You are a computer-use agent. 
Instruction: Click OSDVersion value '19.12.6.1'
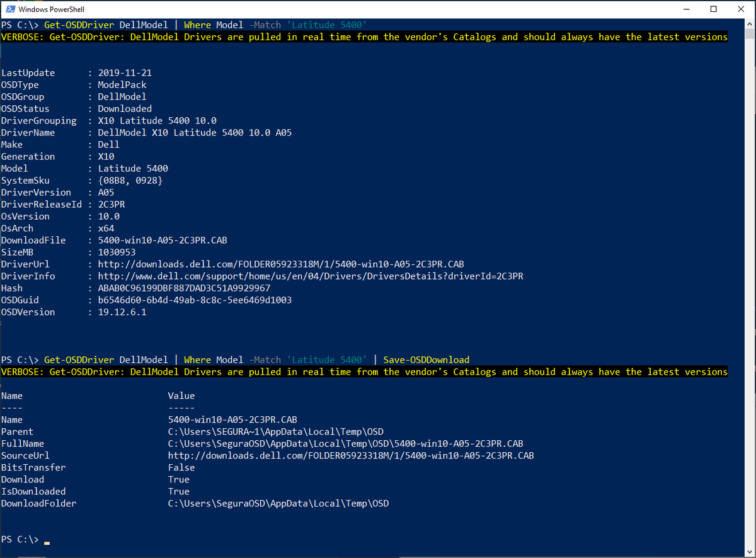coord(122,312)
